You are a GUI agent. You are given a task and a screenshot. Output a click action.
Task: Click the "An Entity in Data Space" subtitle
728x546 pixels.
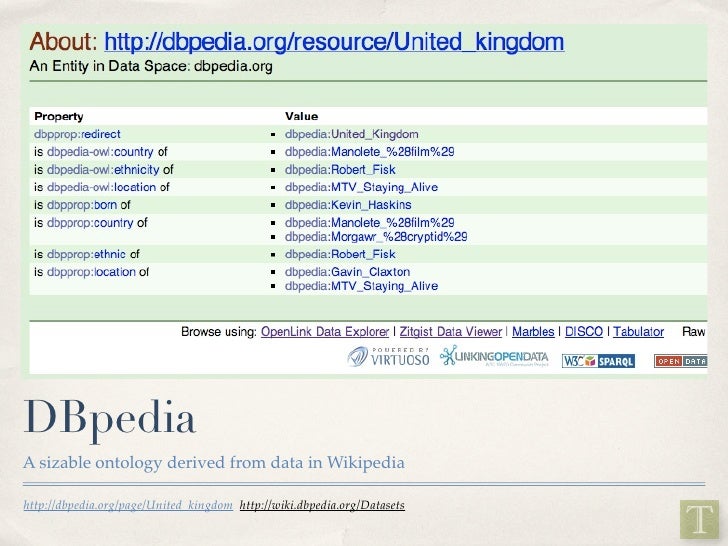tap(151, 66)
